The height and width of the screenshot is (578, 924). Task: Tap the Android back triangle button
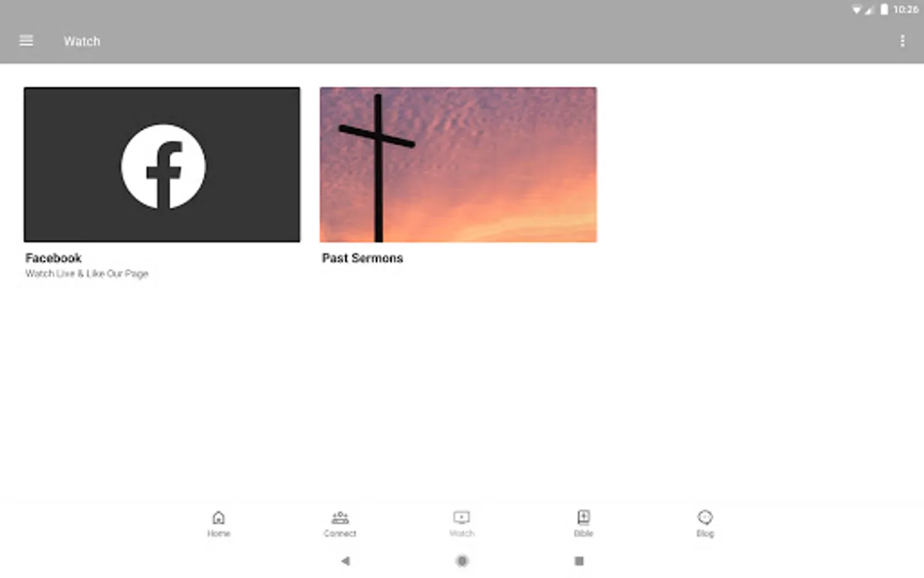345,561
